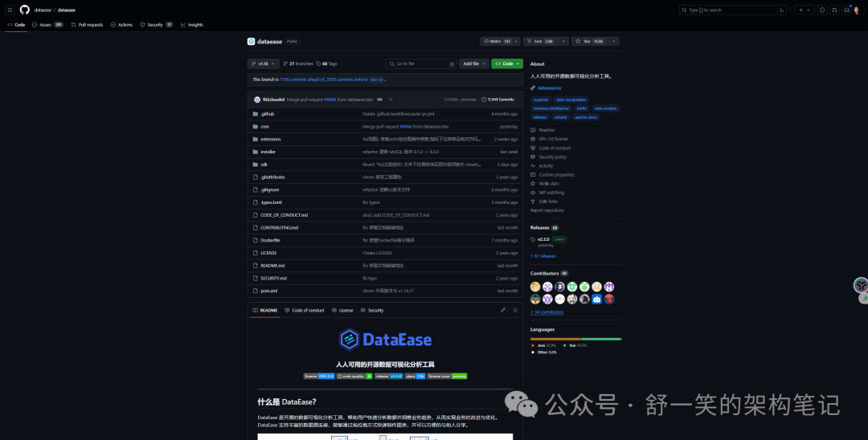This screenshot has width=868, height=440.
Task: Select the Code of conduct file tab
Action: pos(305,310)
